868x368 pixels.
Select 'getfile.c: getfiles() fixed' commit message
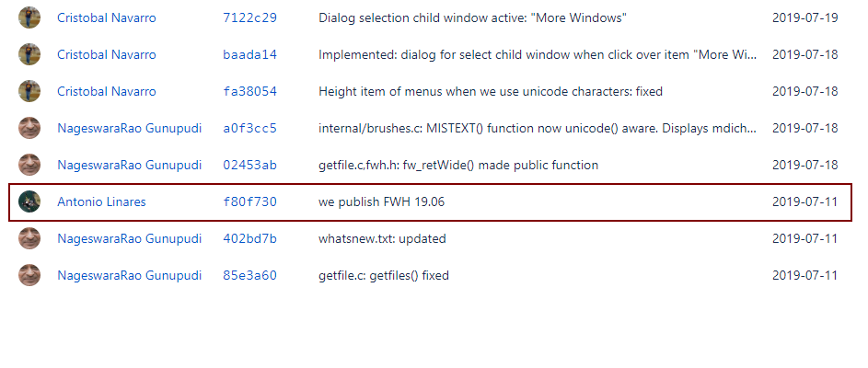click(384, 276)
